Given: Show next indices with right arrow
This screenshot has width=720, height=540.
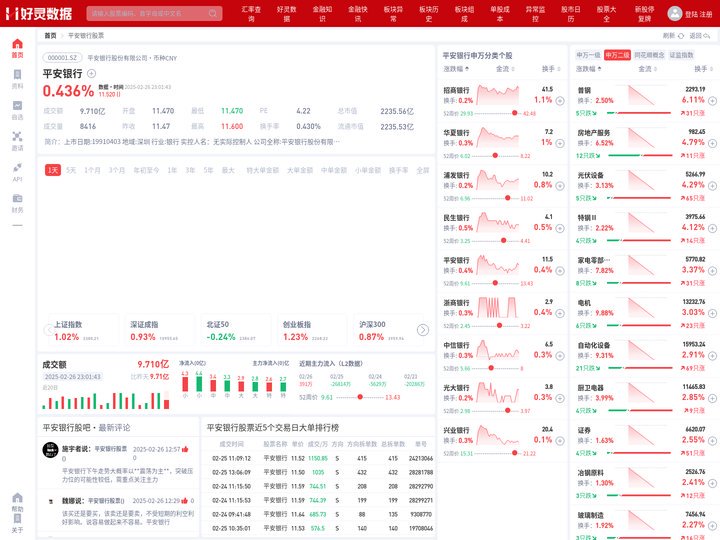Looking at the screenshot, I should click(x=423, y=330).
